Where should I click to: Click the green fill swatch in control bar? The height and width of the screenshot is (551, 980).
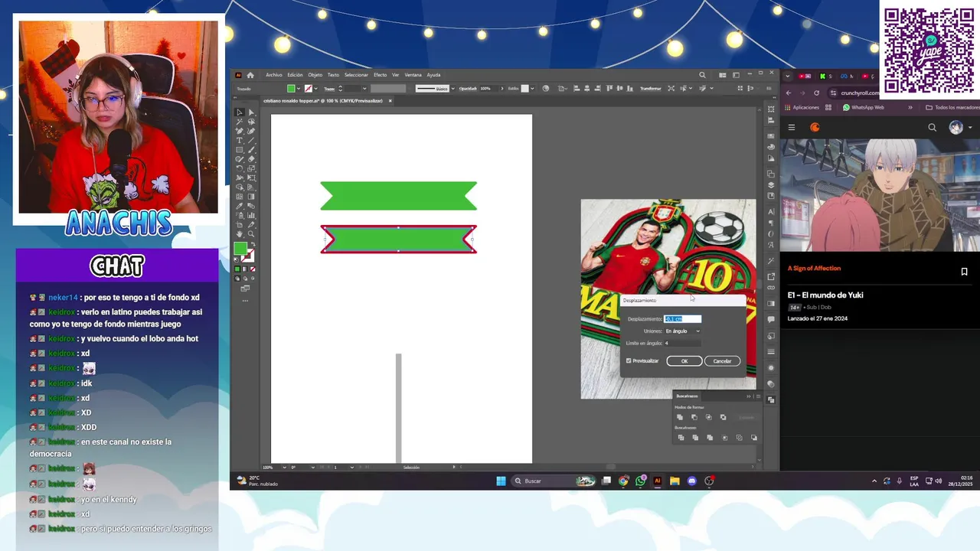pos(291,88)
